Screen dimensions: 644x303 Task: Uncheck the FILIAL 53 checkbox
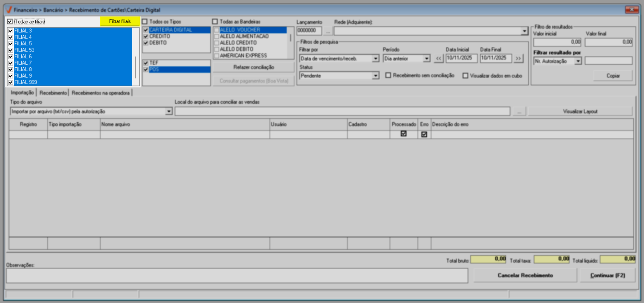(11, 50)
